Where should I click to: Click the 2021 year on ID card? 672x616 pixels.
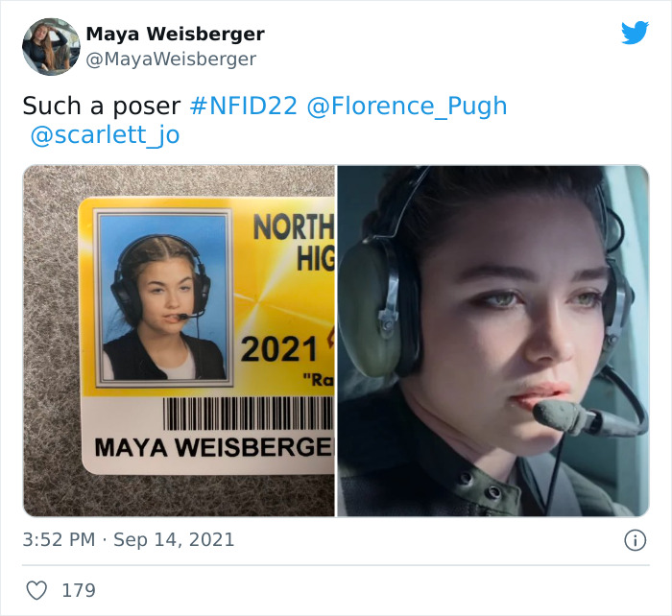coord(279,349)
